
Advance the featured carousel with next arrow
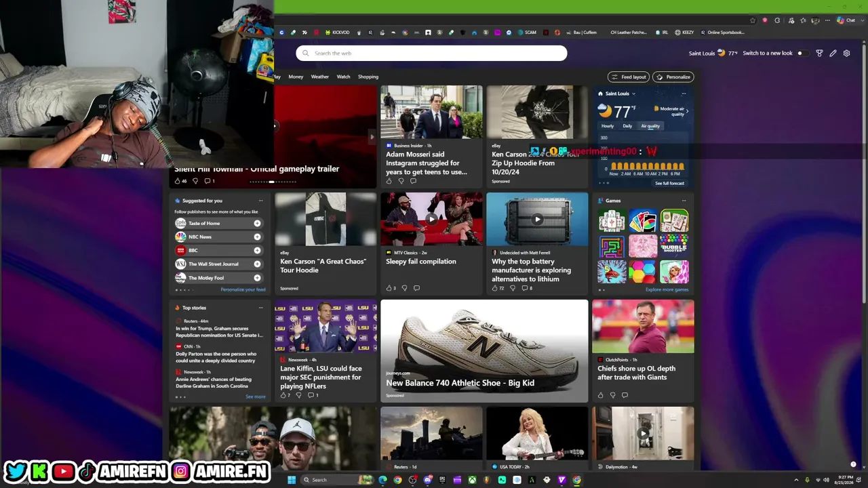coord(371,137)
